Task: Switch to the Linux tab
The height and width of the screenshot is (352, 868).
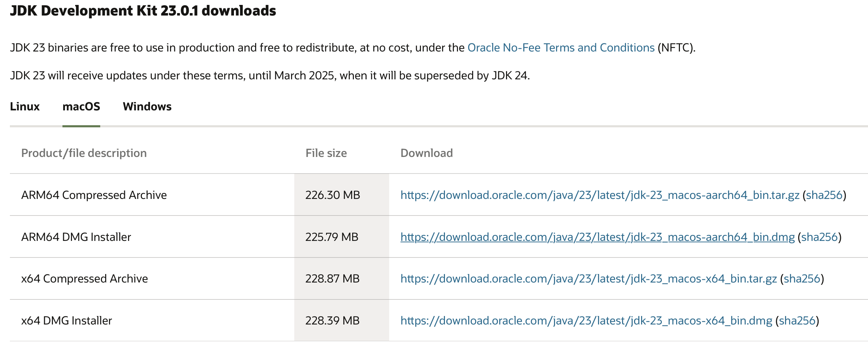Action: [x=25, y=107]
